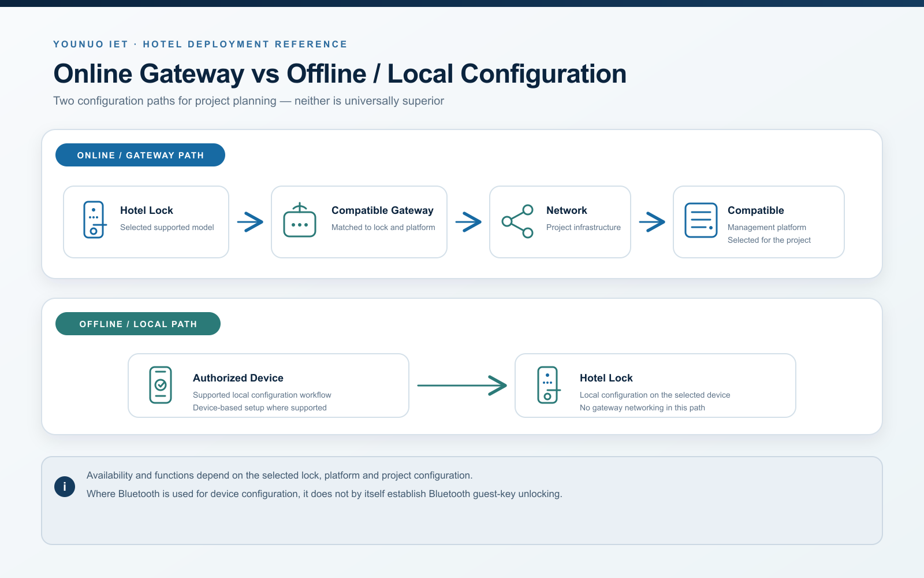Click the Hotel Lock icon in the offline path
Viewport: 924px width, 578px height.
[548, 385]
